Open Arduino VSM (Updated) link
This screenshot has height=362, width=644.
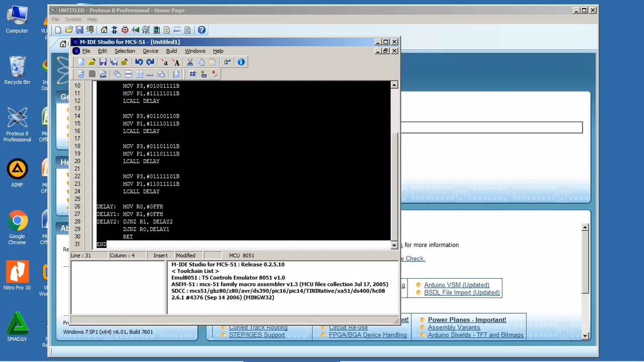click(456, 285)
